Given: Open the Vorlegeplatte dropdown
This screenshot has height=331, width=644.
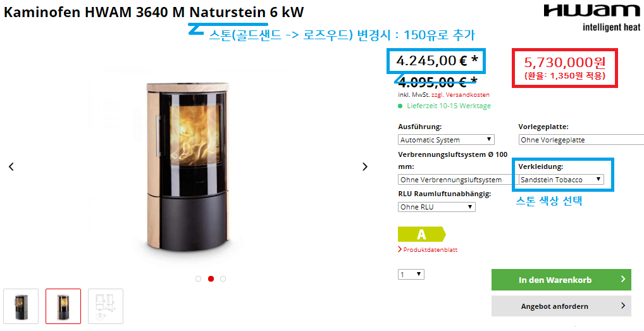Looking at the screenshot, I should 581,140.
